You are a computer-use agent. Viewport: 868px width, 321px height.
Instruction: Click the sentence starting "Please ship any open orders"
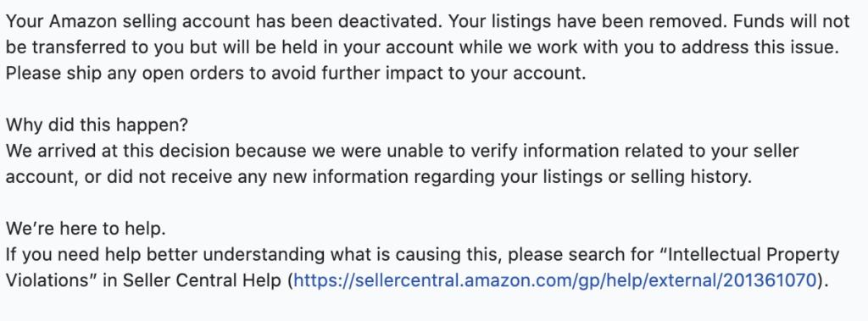pyautogui.click(x=296, y=73)
